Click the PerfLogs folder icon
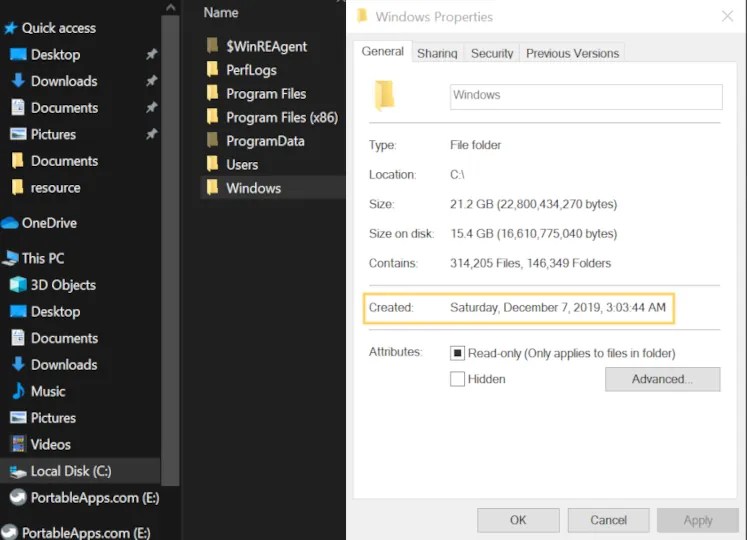This screenshot has width=747, height=540. pos(212,69)
